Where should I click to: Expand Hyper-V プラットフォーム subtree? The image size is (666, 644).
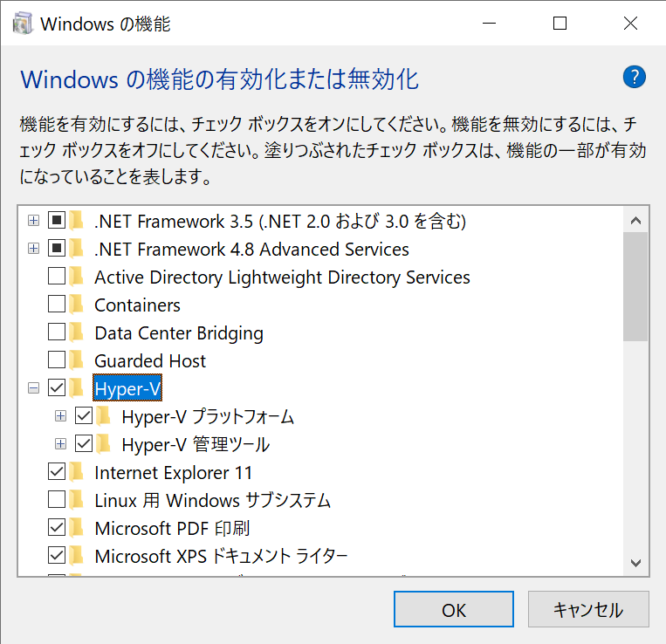click(61, 416)
